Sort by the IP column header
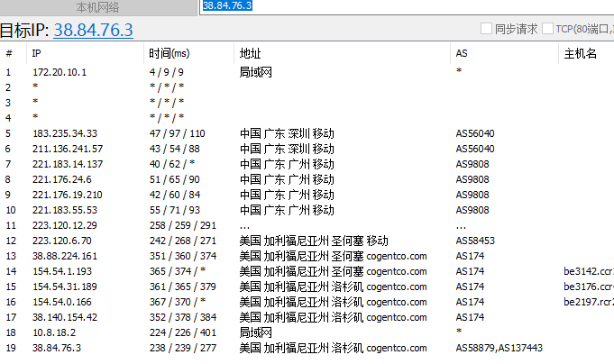This screenshot has height=364, width=614. click(x=37, y=54)
